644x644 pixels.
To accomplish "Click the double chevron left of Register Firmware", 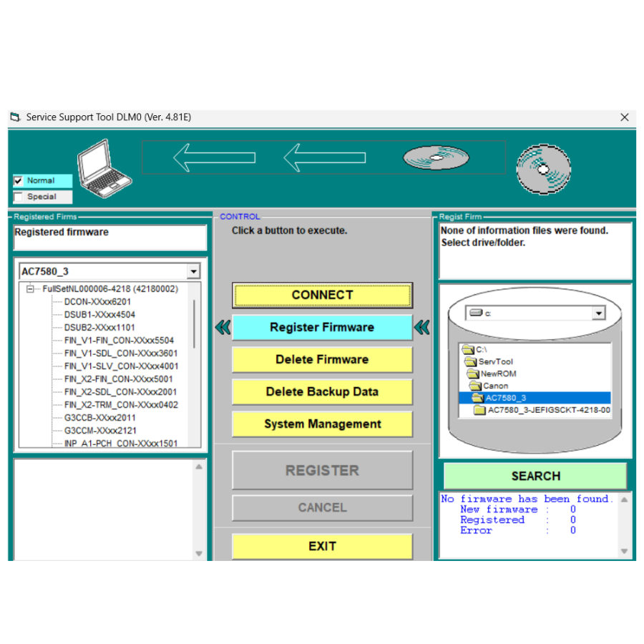I will [223, 327].
